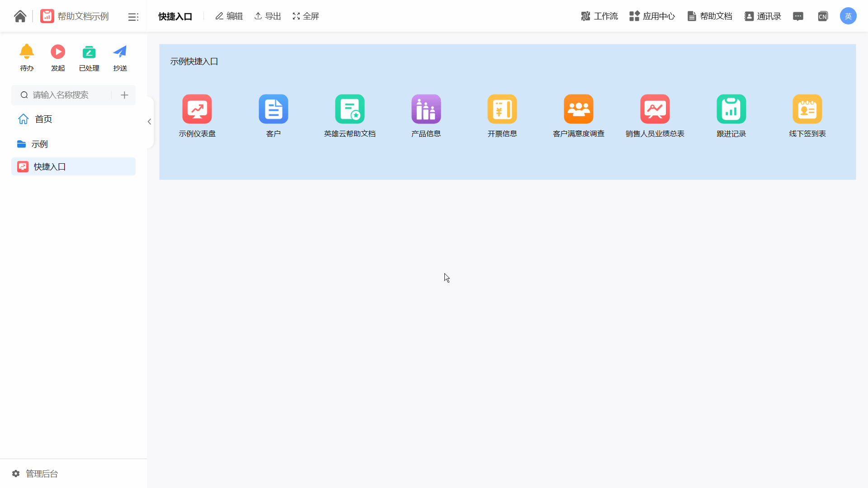
Task: Open the 抄送 paper plane icon
Action: pos(120,52)
